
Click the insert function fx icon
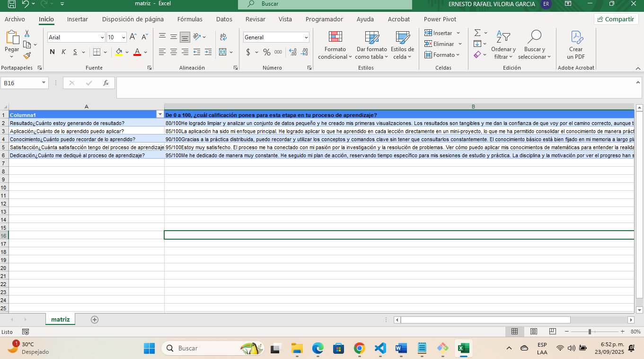click(x=106, y=83)
